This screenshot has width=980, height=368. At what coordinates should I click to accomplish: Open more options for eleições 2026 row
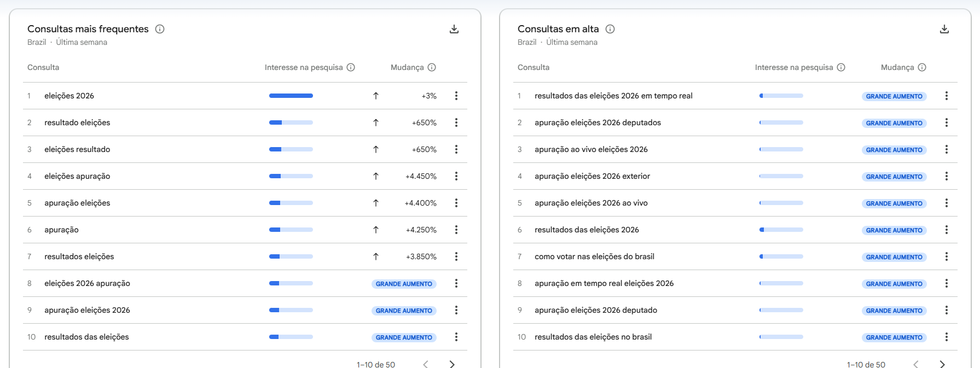click(x=456, y=96)
